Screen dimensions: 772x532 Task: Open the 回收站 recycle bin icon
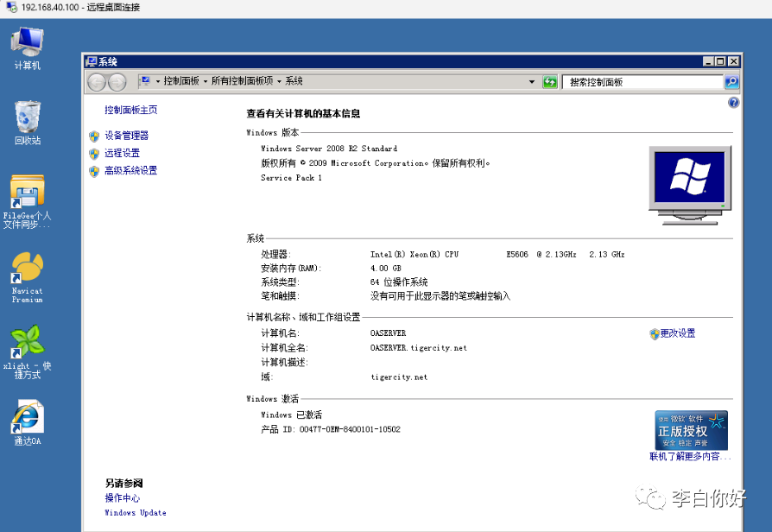[28, 123]
